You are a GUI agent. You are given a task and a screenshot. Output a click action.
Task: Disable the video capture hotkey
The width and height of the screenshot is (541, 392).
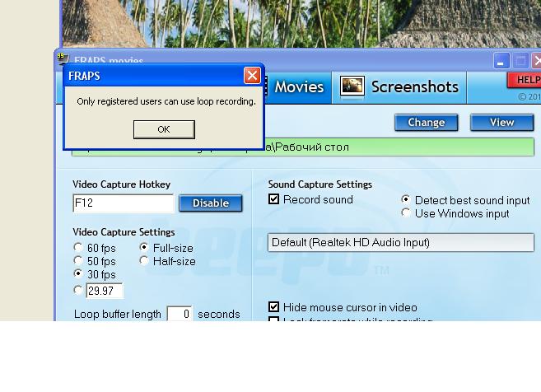[x=211, y=203]
